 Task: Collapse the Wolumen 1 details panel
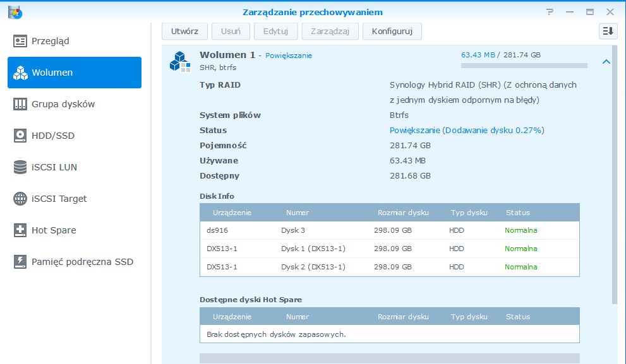[606, 61]
